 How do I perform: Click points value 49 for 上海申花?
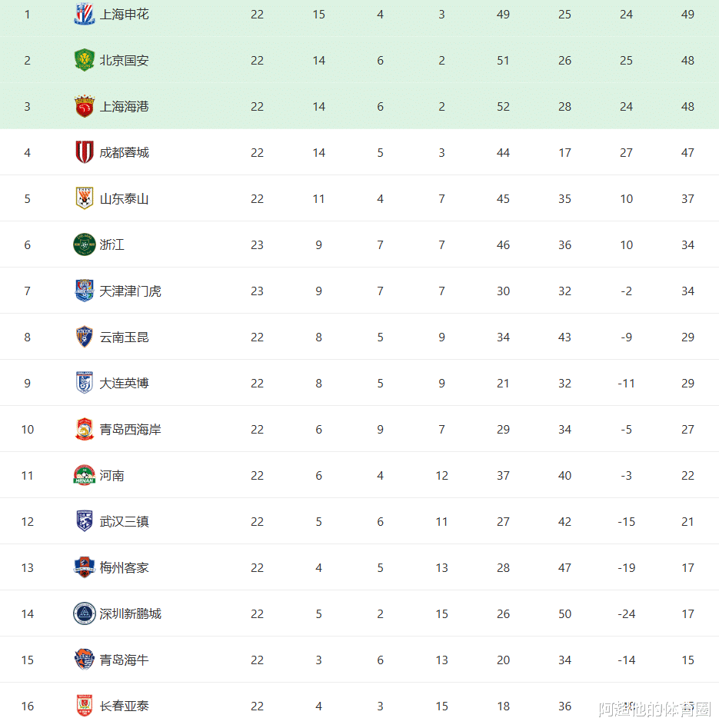pos(687,15)
